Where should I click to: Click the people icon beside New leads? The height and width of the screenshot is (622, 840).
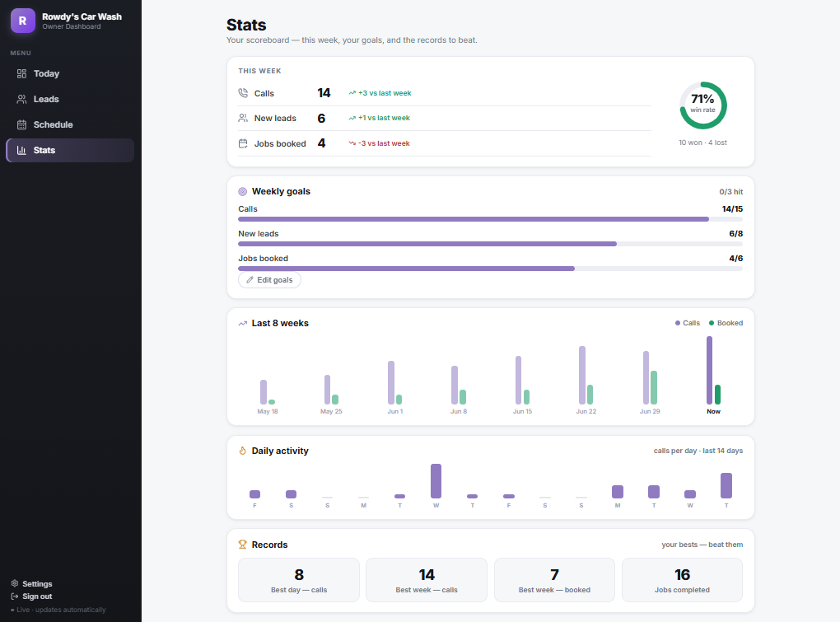point(243,118)
